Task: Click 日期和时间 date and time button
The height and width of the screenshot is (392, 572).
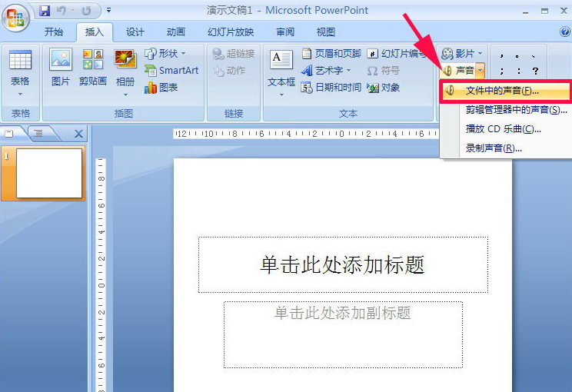Action: coord(331,88)
